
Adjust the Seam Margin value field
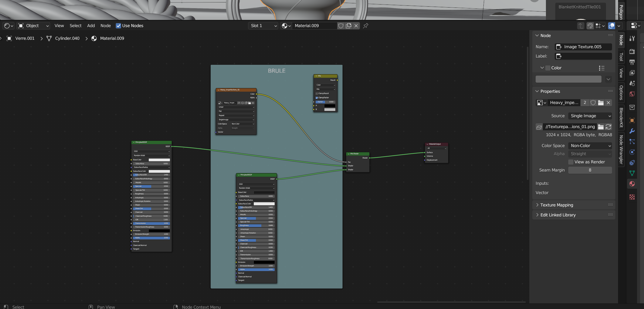click(x=590, y=170)
